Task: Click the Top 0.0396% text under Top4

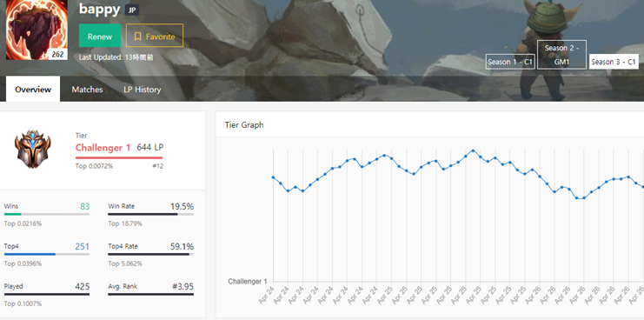Action: (x=23, y=263)
